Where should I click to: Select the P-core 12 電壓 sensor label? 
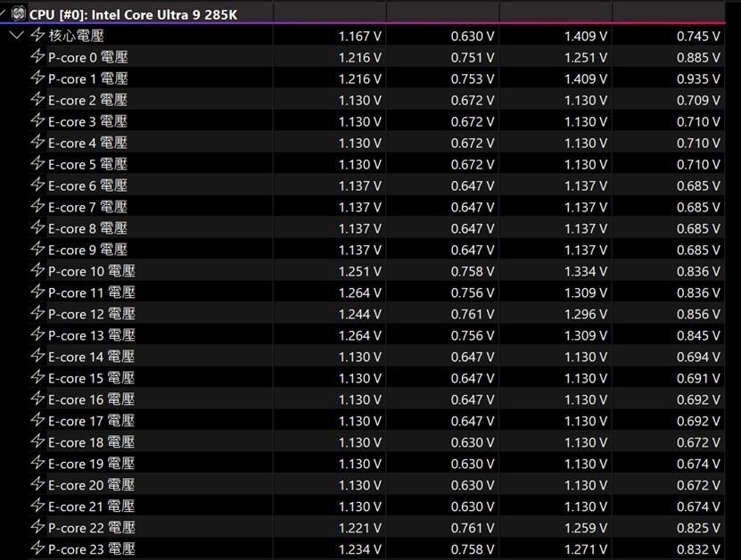click(x=91, y=314)
